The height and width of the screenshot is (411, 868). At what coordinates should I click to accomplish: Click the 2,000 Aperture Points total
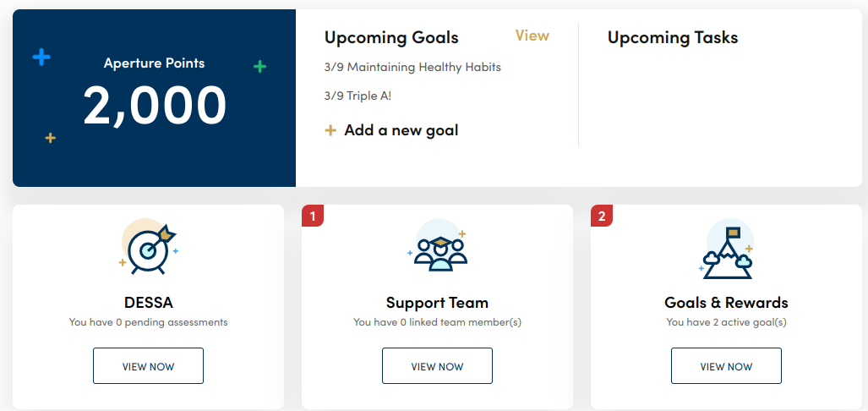[155, 106]
